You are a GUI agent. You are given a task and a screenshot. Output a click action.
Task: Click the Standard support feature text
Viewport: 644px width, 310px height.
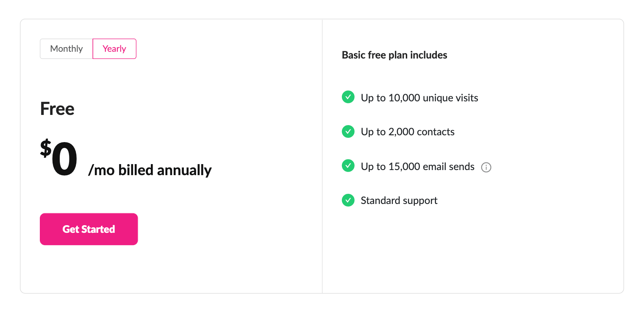[399, 201]
